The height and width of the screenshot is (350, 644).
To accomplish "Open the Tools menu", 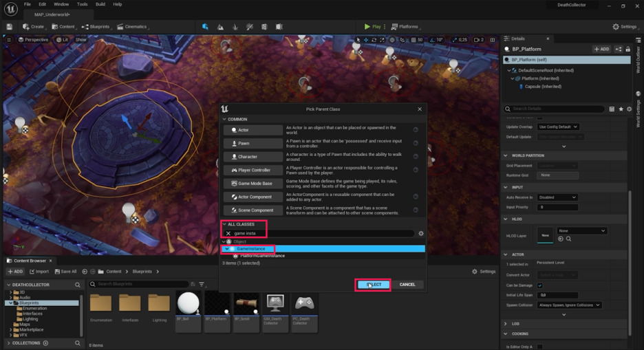I will pos(82,4).
